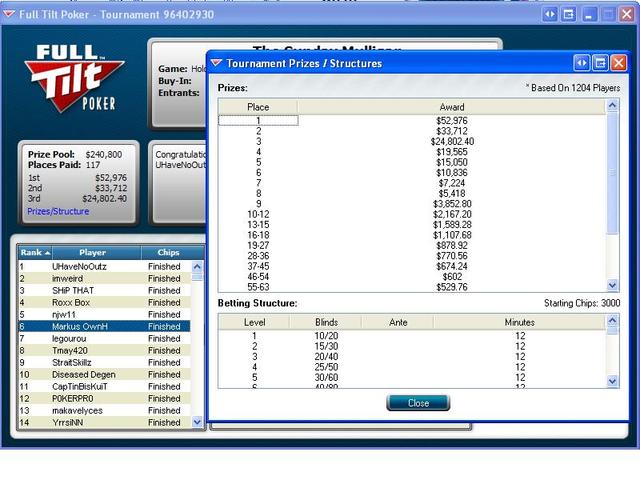Select place 1 row in Prizes table
The width and height of the screenshot is (640, 480).
point(412,120)
